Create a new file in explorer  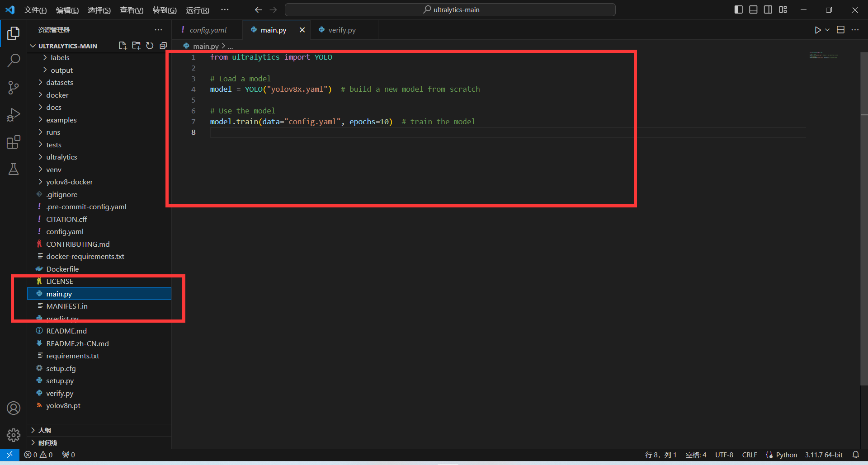(x=123, y=46)
